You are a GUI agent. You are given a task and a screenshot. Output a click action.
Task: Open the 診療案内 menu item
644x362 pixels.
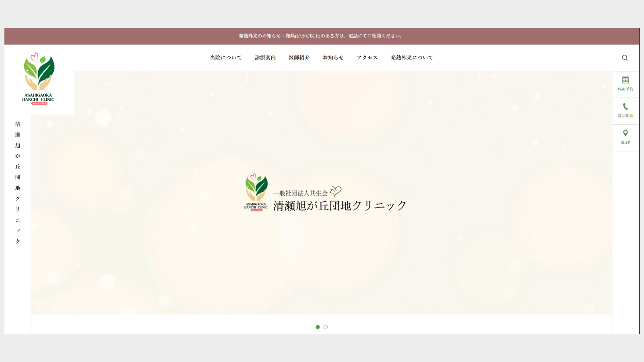[264, 58]
